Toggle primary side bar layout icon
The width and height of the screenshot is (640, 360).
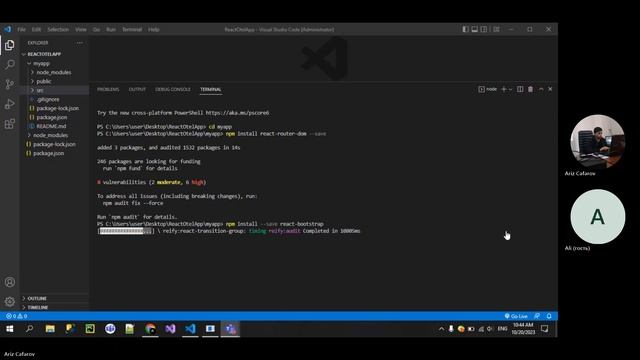coord(465,29)
